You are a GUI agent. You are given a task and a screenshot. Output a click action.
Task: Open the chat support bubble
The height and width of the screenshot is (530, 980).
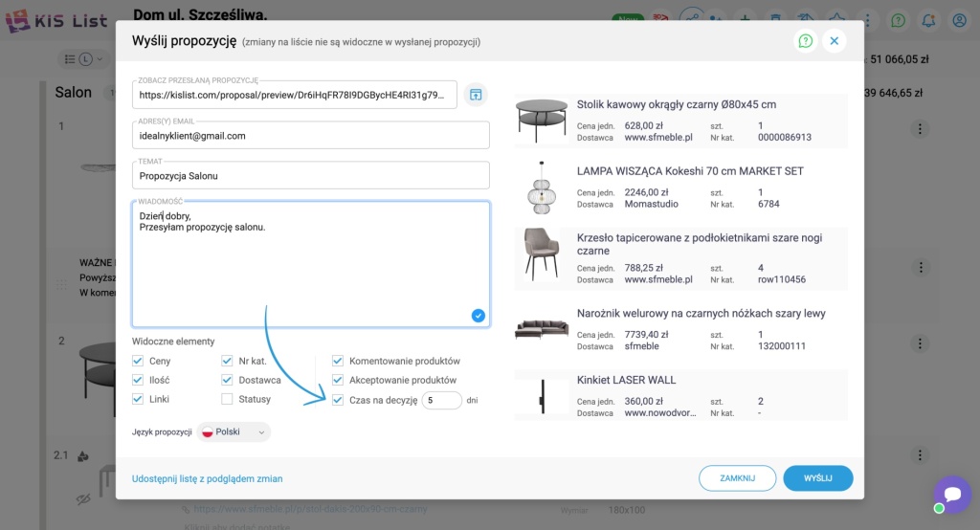[952, 495]
